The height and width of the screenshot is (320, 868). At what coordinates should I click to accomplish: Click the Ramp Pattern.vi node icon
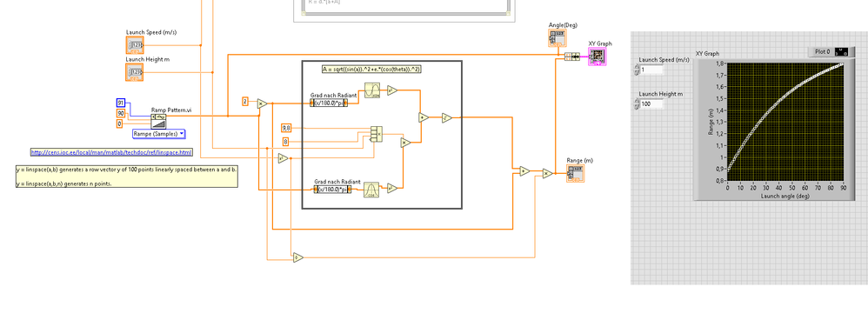point(158,121)
